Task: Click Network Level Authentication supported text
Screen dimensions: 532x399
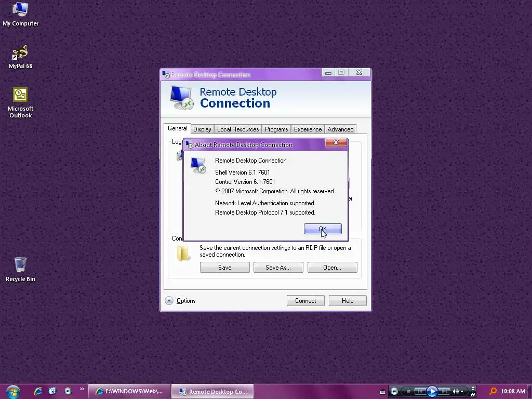Action: point(265,203)
